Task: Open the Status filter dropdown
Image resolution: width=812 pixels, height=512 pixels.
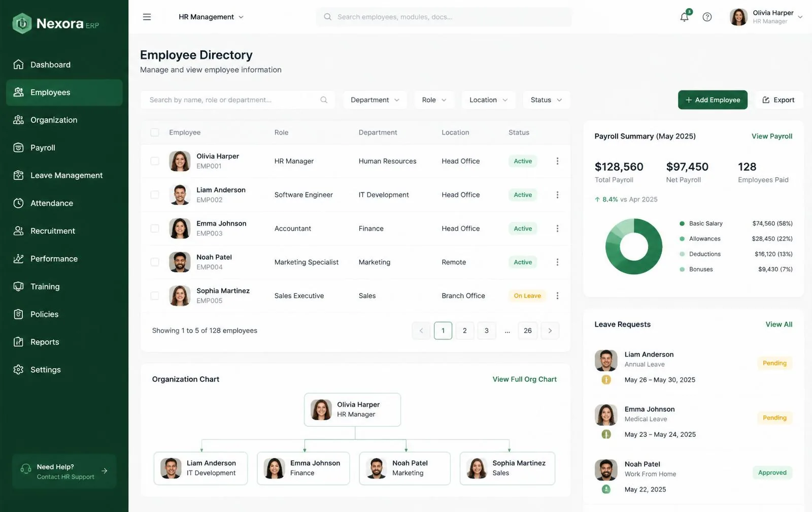Action: (546, 100)
